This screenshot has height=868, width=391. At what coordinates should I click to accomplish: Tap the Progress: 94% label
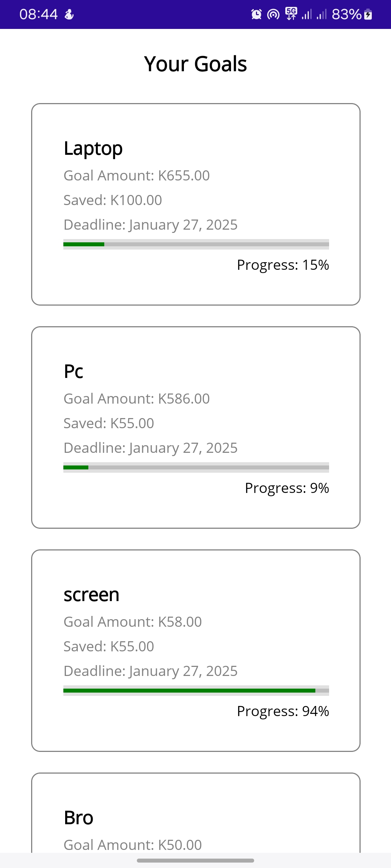(283, 711)
